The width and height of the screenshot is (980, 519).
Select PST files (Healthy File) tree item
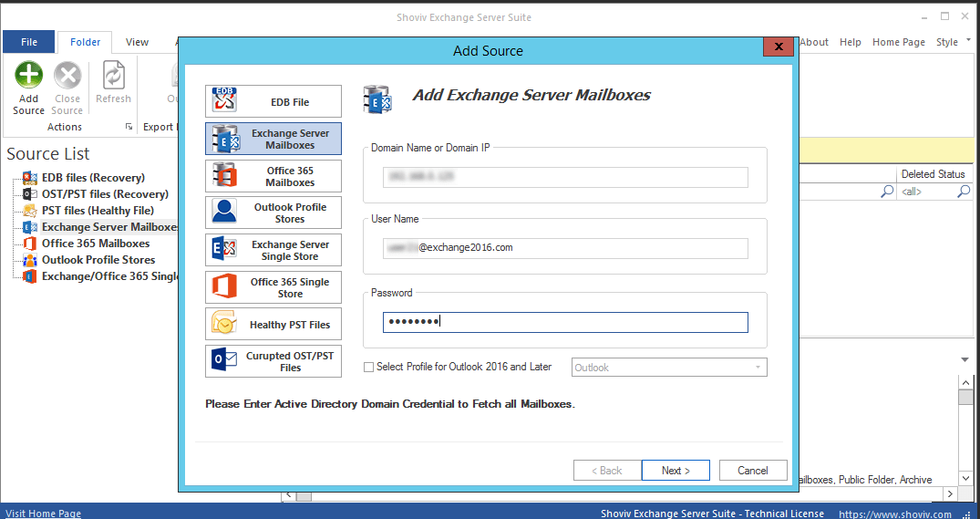98,210
